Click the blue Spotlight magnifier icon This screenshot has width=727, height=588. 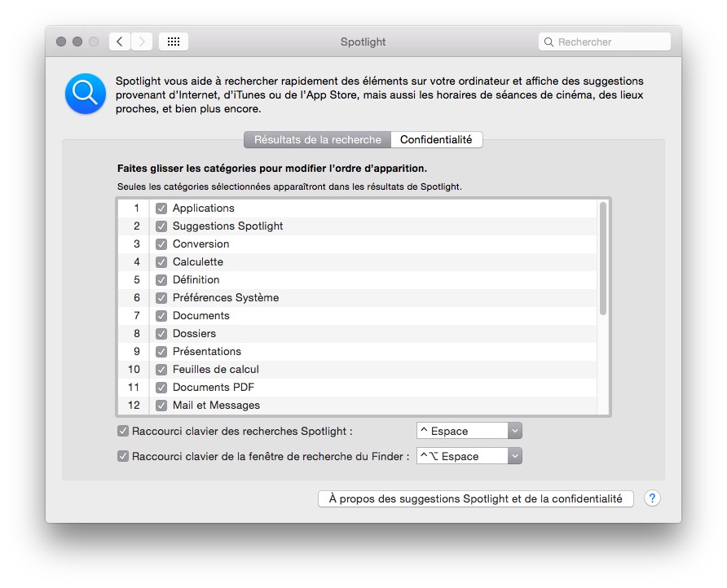point(86,94)
